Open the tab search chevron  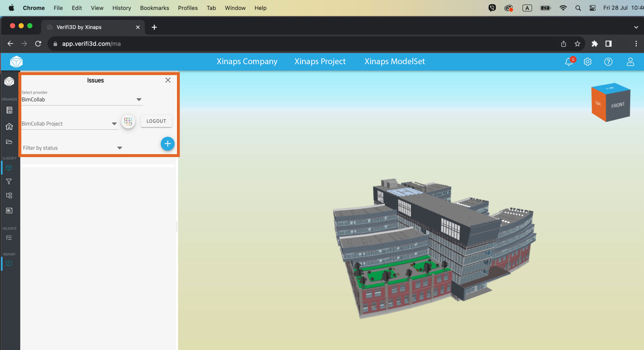point(636,27)
